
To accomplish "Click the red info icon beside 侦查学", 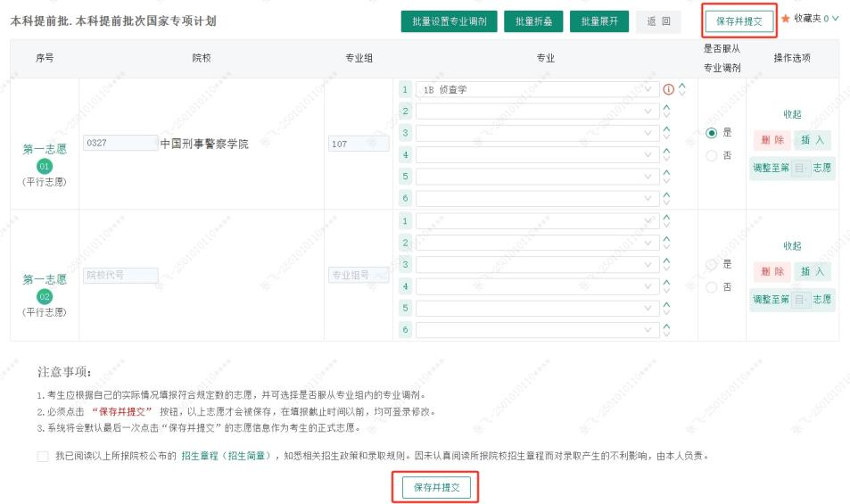I will click(x=668, y=89).
